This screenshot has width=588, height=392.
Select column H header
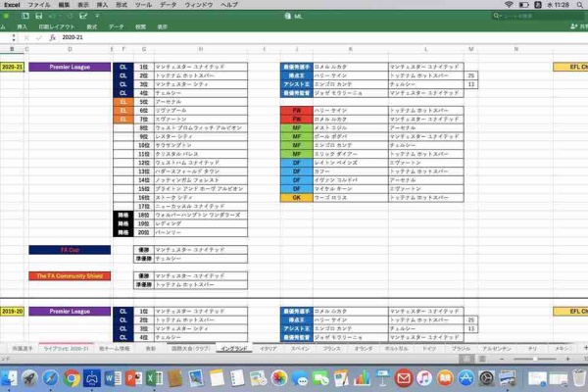(x=201, y=49)
